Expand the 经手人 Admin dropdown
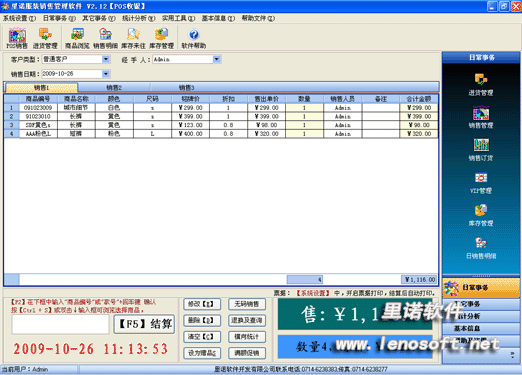Image resolution: width=522 pixels, height=375 pixels. [216, 59]
